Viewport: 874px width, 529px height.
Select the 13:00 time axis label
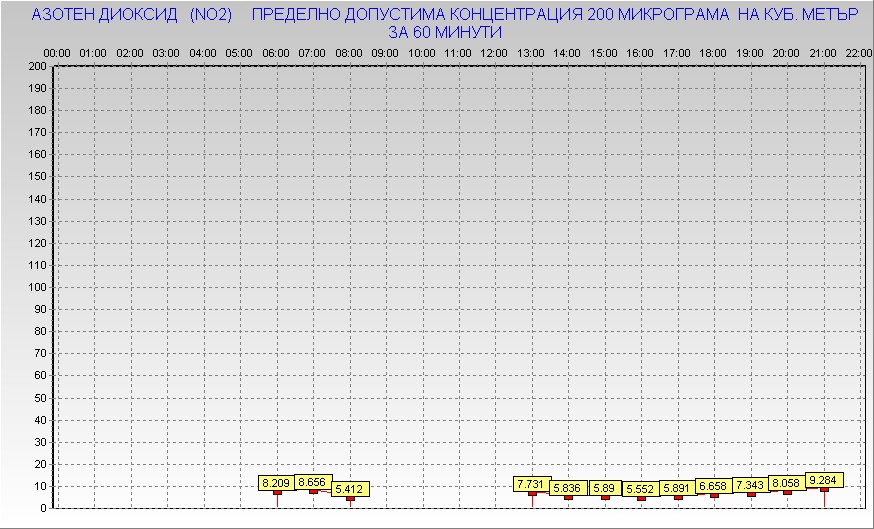coord(532,52)
